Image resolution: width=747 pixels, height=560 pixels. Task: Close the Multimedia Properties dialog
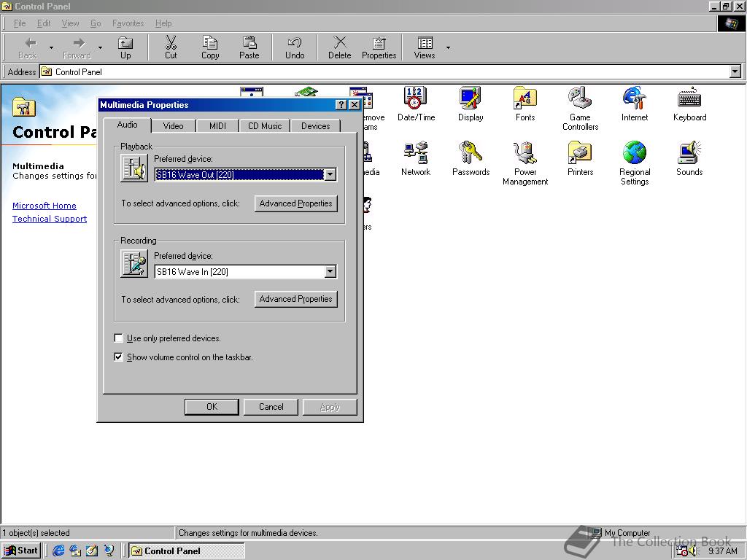pos(355,105)
